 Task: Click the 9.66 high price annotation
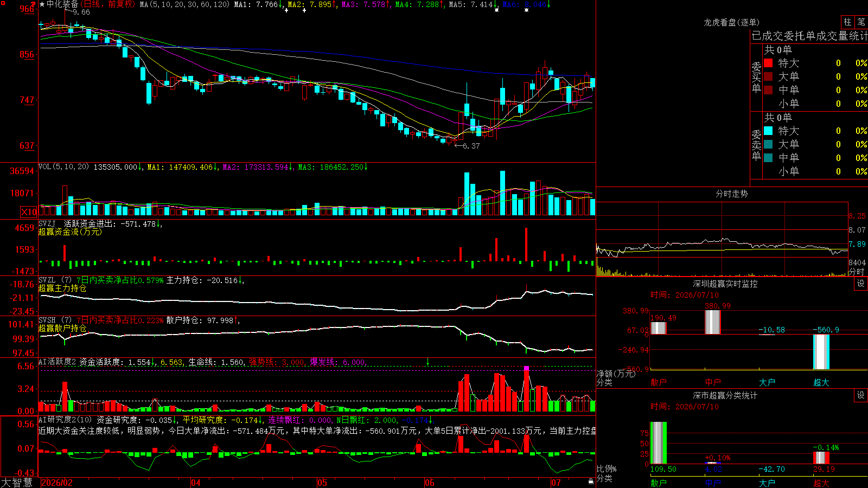click(x=81, y=12)
